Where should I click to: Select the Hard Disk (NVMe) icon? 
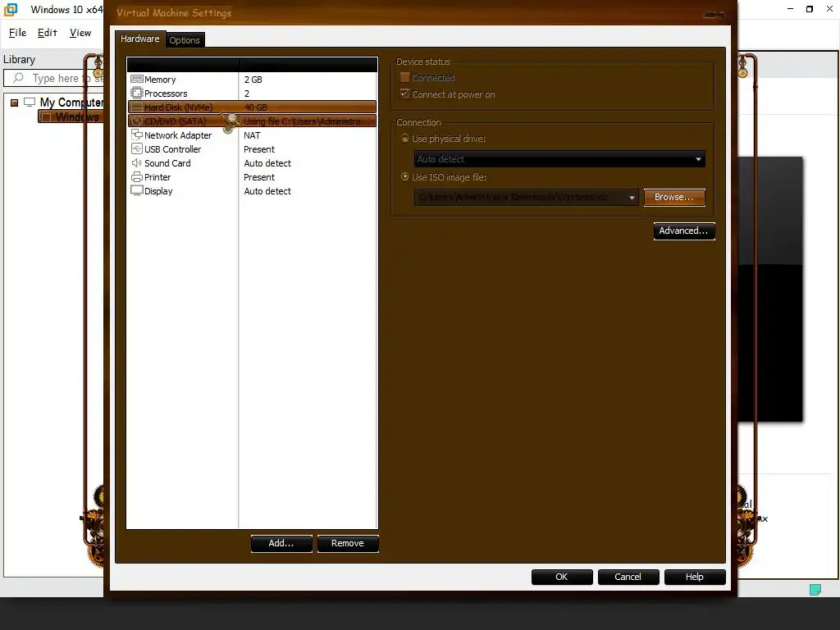pos(137,107)
